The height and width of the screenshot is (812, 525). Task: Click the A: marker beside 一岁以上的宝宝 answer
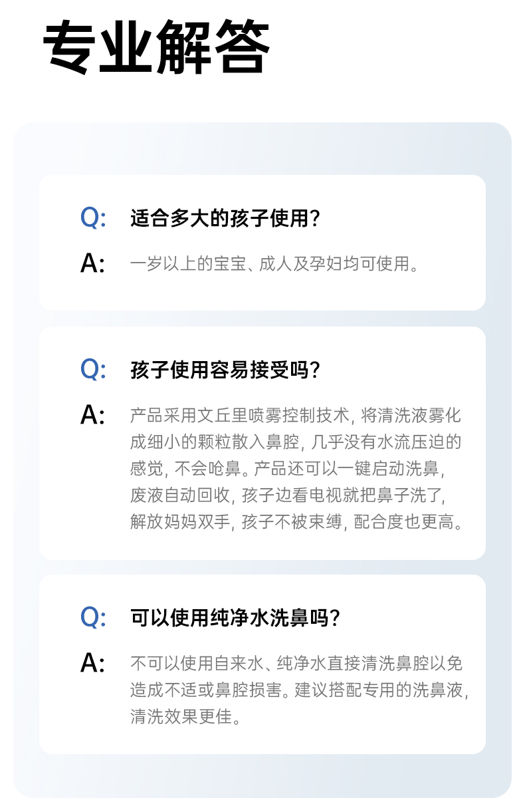(x=93, y=264)
